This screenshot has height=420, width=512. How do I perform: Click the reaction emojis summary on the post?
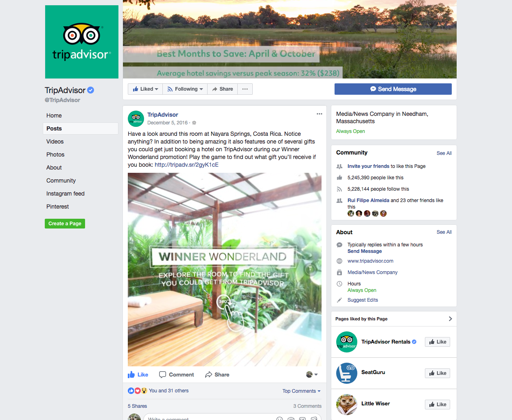(138, 391)
